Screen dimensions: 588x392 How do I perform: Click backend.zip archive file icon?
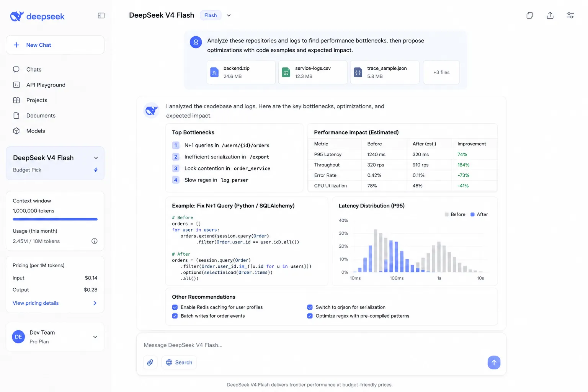pyautogui.click(x=214, y=72)
